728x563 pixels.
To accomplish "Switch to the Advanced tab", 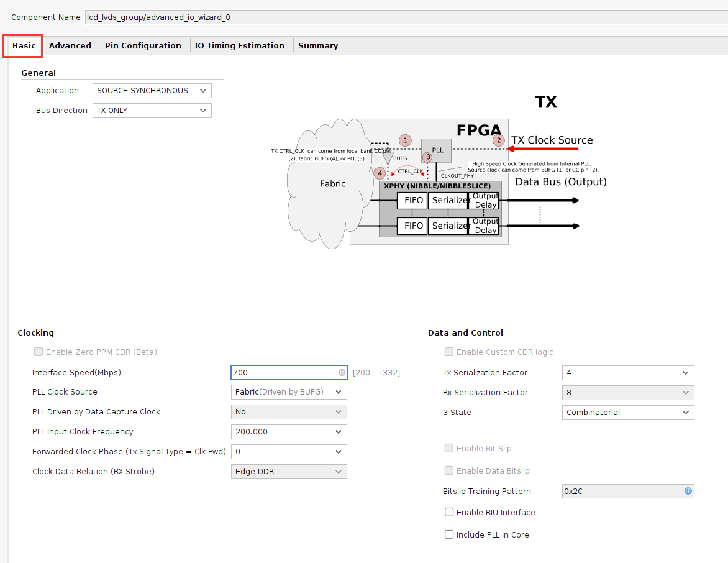I will pyautogui.click(x=70, y=45).
